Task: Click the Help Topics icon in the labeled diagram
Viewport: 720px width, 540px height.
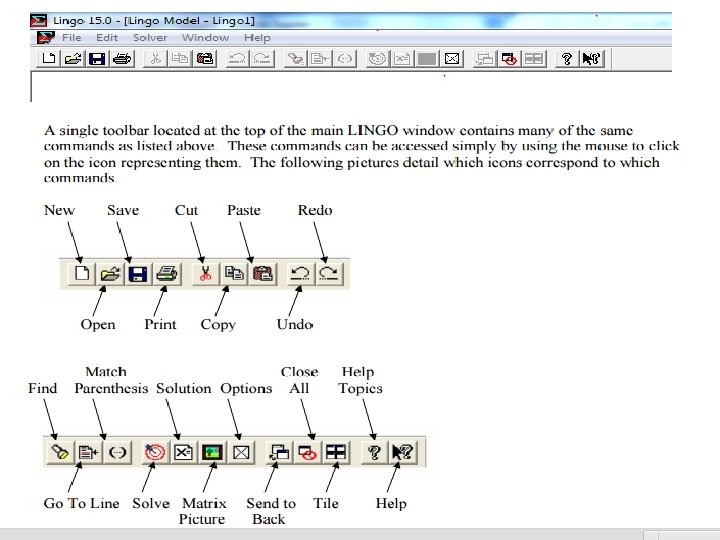Action: pos(374,452)
